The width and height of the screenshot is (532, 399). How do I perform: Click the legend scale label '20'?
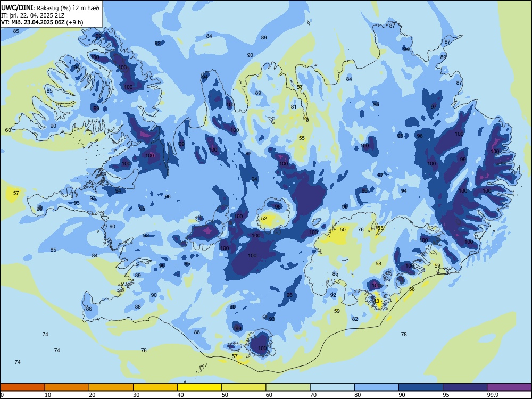click(x=92, y=395)
